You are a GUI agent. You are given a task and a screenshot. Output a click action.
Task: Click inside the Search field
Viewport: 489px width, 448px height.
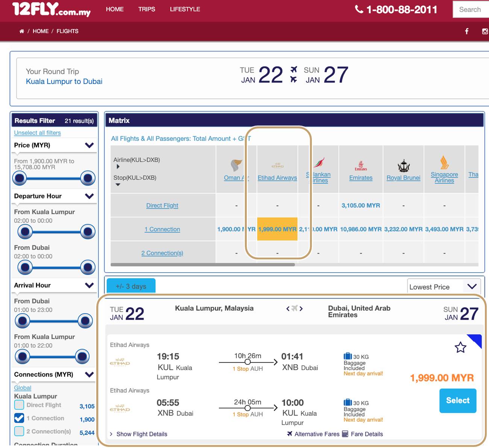point(471,9)
